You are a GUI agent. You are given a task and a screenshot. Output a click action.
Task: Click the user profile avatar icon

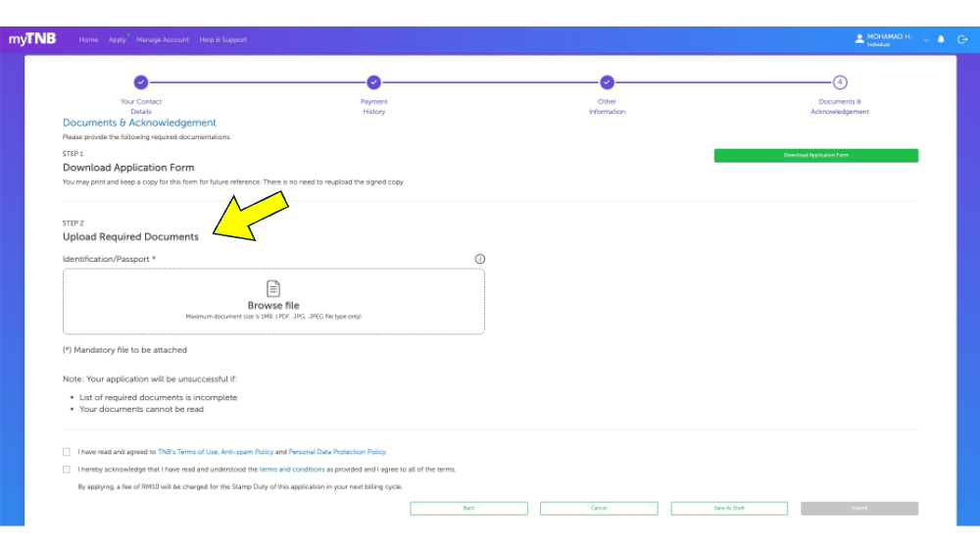point(859,39)
